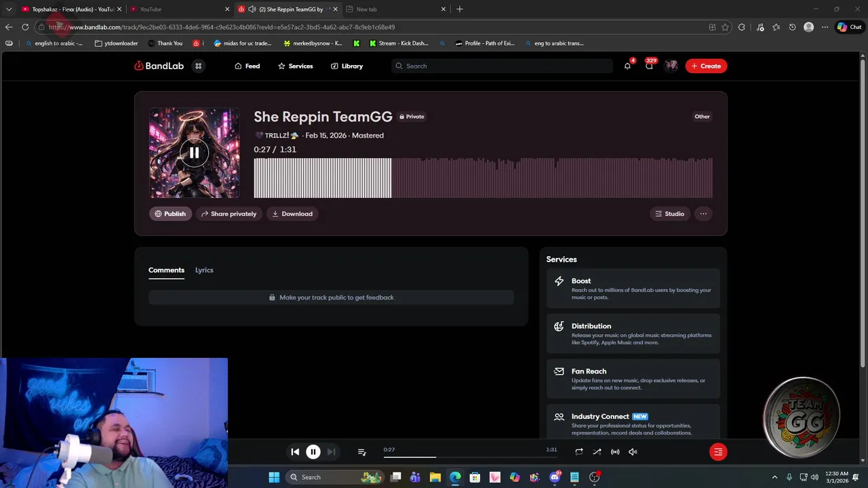Pause the track on the cover art

[x=194, y=153]
